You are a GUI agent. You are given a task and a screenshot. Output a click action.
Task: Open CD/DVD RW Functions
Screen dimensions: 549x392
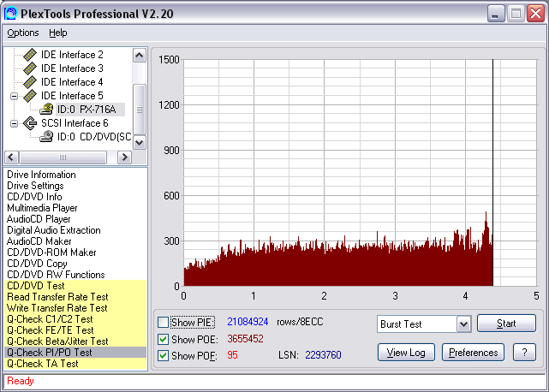point(56,275)
